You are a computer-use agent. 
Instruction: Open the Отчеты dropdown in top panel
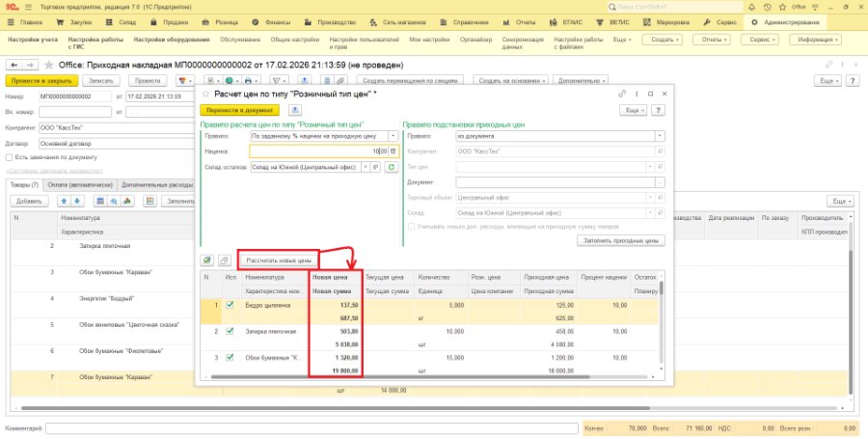(712, 40)
